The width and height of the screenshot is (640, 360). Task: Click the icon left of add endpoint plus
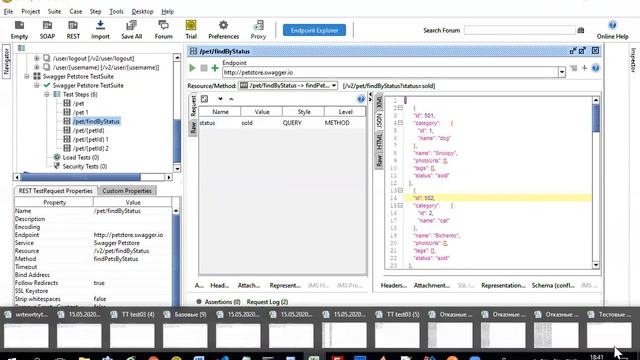click(573, 68)
